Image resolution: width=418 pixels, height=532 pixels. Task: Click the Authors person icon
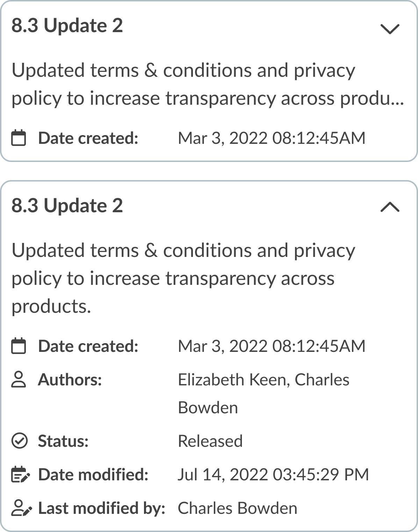pos(19,379)
